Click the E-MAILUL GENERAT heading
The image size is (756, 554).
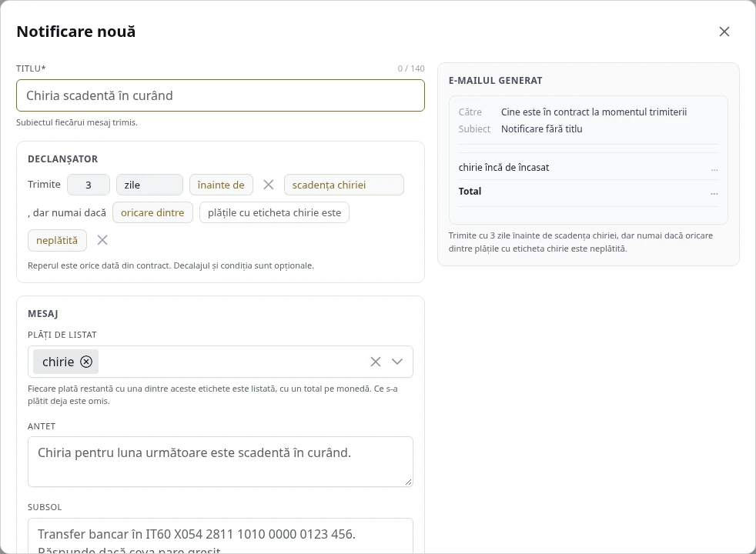click(496, 81)
